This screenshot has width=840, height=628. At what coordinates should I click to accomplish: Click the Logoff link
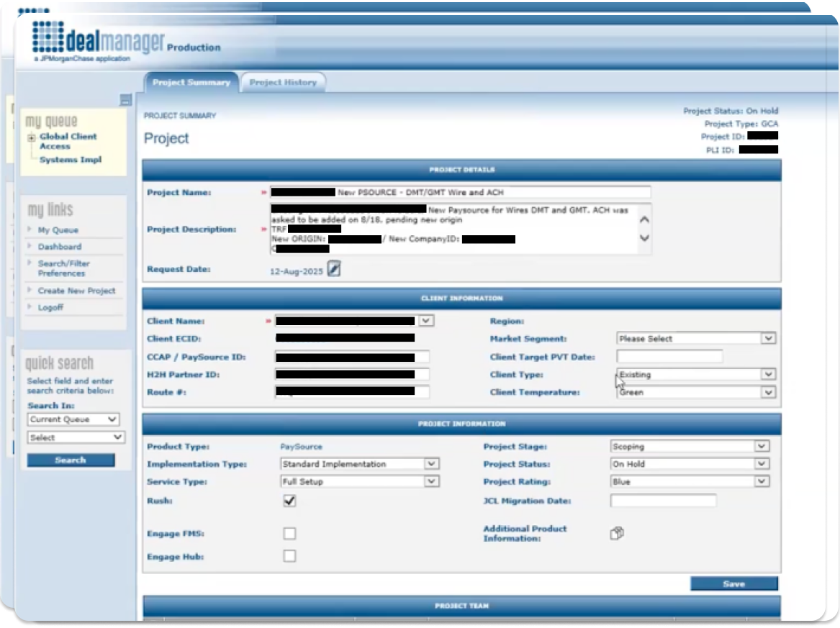(x=50, y=307)
